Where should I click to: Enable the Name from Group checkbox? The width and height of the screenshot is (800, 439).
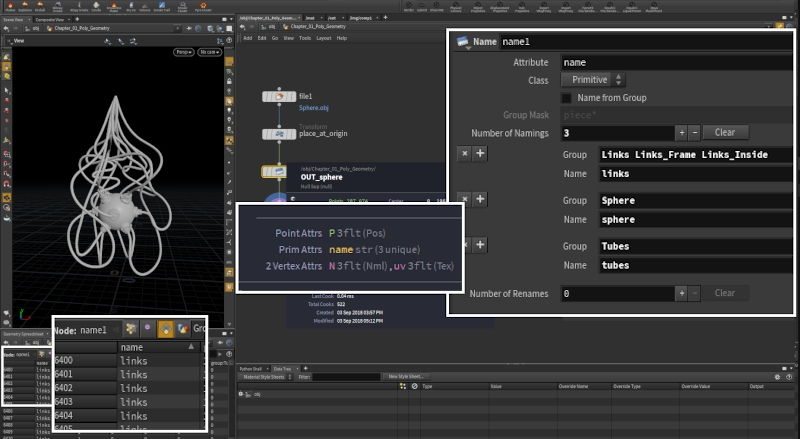click(567, 98)
